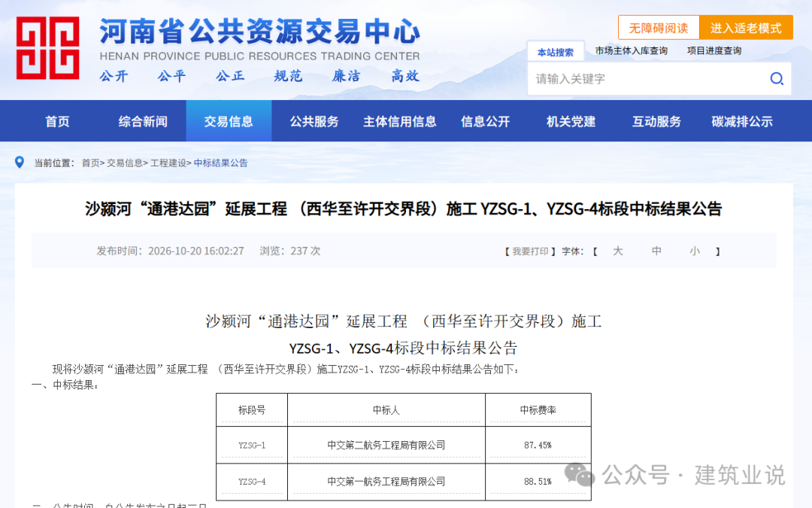Screen dimensions: 812x508
Task: Open 机关党建 navigation item
Action: (571, 121)
